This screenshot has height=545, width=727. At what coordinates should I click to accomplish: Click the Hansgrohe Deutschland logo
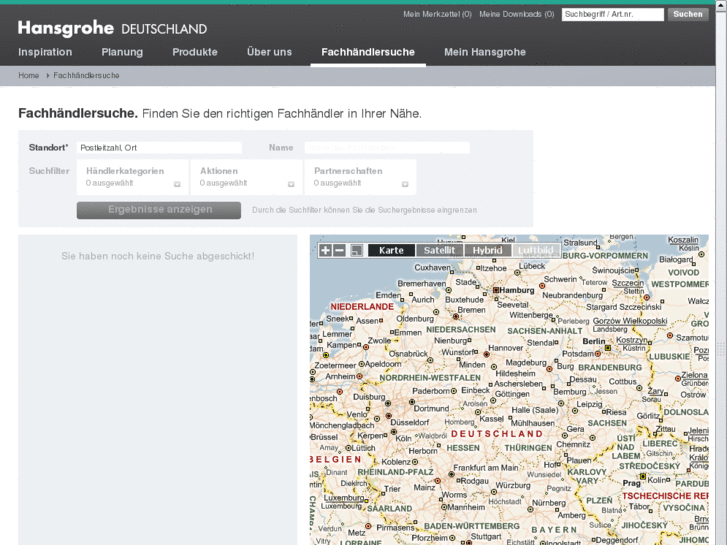112,28
